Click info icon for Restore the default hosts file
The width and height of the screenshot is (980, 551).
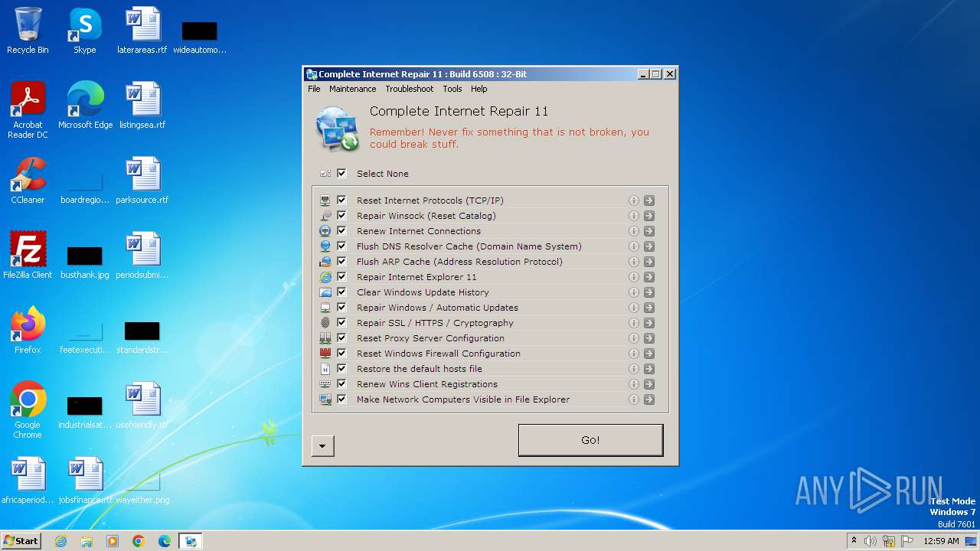[633, 369]
